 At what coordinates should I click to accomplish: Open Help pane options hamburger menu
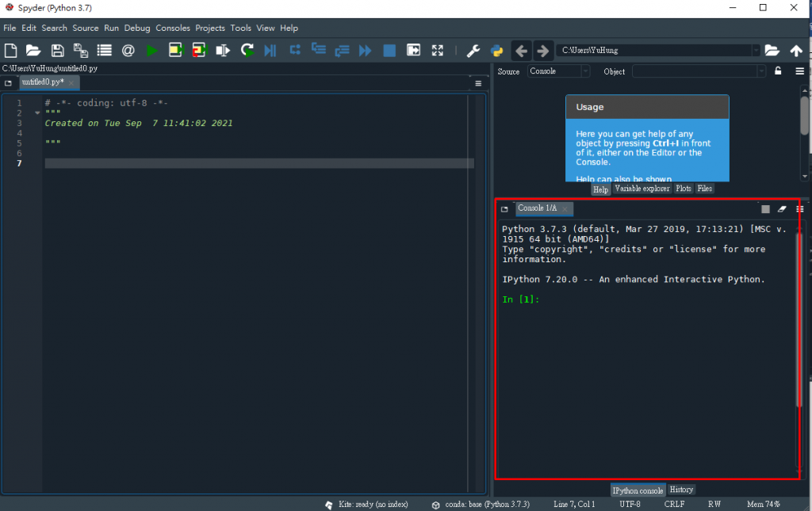(x=800, y=71)
